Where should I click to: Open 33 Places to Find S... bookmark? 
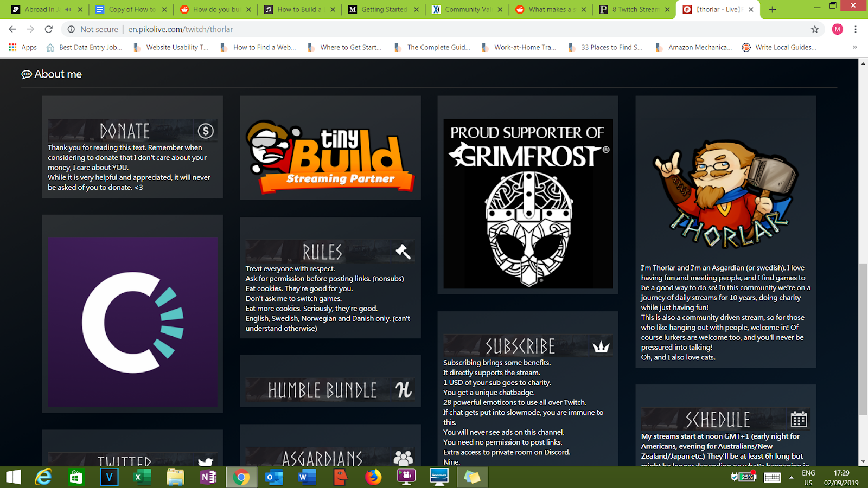click(x=605, y=47)
